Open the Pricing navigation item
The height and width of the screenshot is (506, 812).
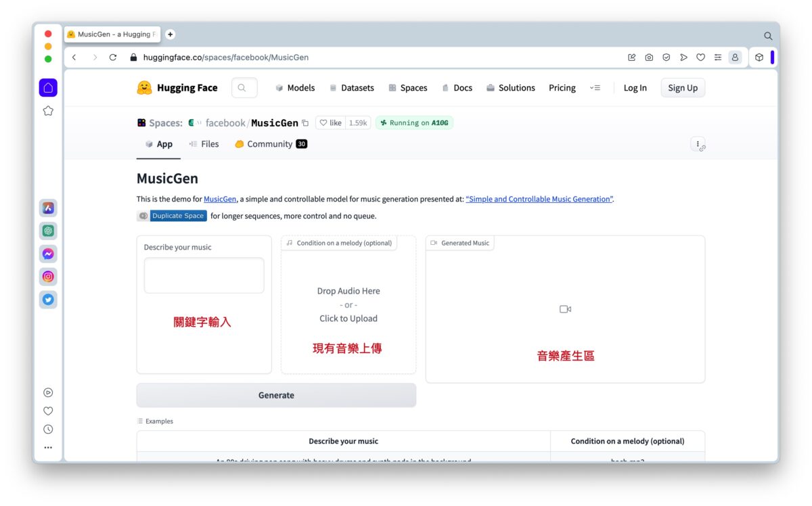(x=562, y=88)
